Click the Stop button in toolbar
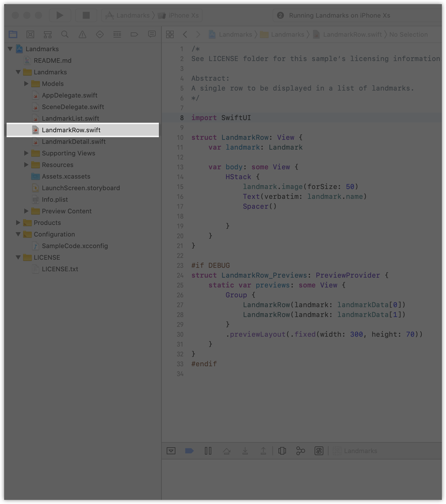Screen dimensions: 446x504 [x=86, y=15]
